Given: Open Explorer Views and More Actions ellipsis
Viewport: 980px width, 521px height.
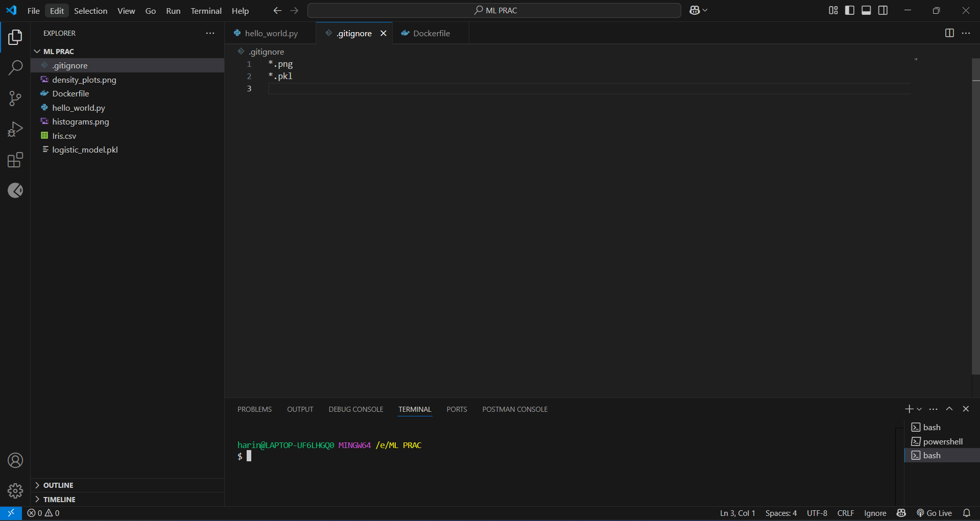Looking at the screenshot, I should (210, 33).
